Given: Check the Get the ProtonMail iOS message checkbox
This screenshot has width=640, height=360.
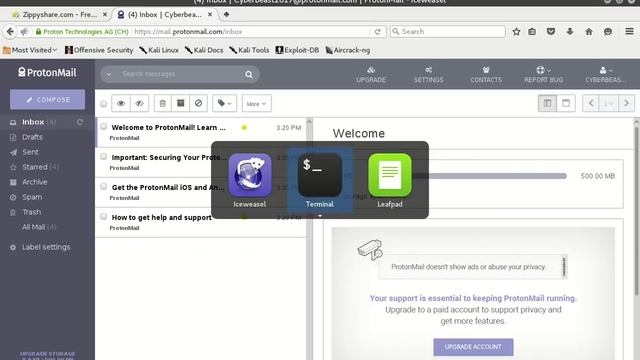Looking at the screenshot, I should point(103,187).
